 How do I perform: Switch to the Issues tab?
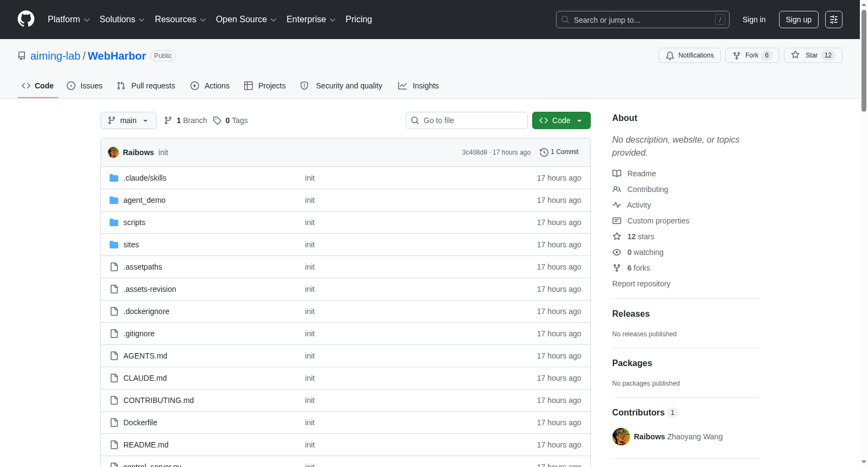tap(85, 86)
